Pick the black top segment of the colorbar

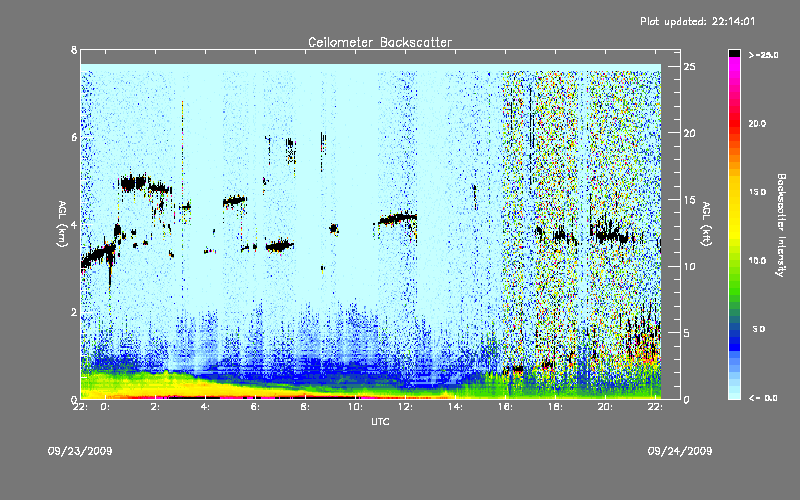(734, 53)
